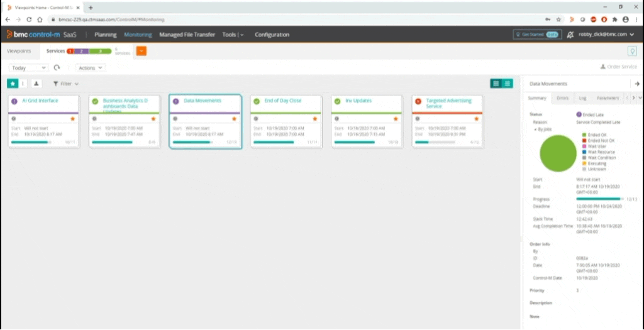Click the green check icon on Inv Updates card
The width and height of the screenshot is (644, 330).
click(338, 101)
